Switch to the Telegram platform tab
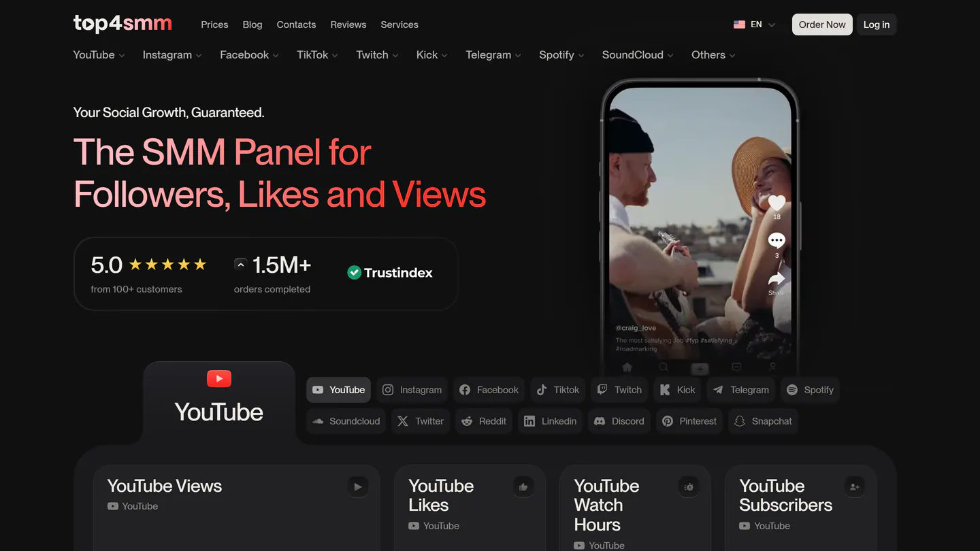Viewport: 980px width, 551px height. (x=740, y=390)
